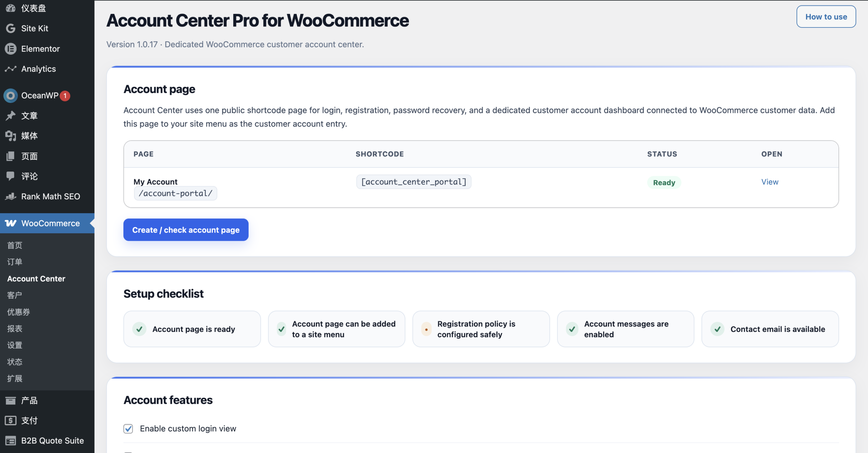
Task: Click the [account_center_portal] shortcode
Action: point(414,182)
